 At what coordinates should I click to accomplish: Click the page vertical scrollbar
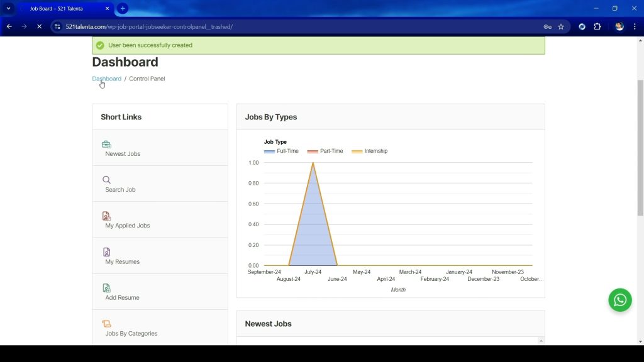click(x=640, y=148)
